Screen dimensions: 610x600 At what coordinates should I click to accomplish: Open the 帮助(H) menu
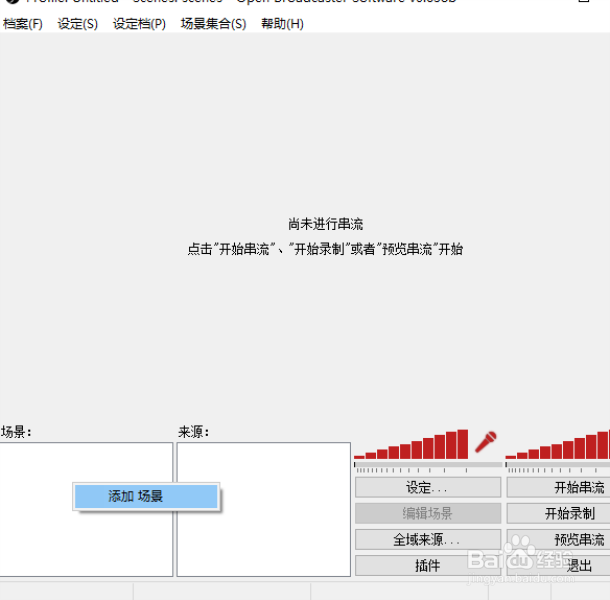[282, 24]
